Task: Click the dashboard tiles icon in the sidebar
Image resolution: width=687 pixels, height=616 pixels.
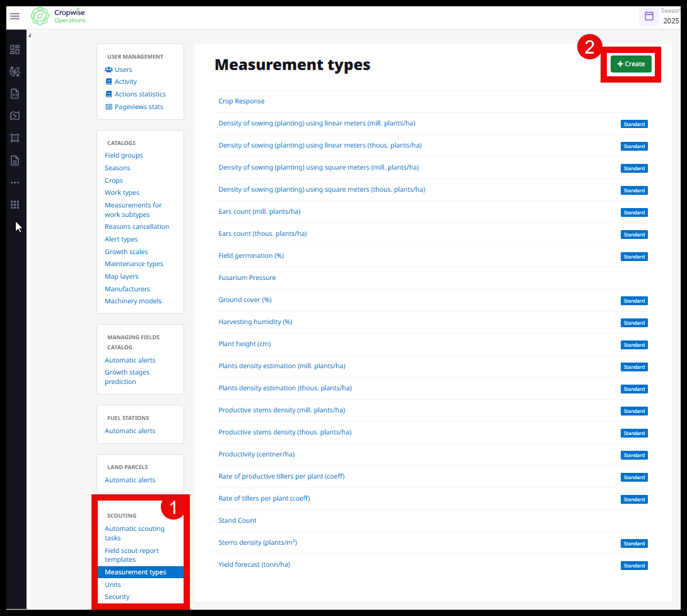Action: point(15,50)
